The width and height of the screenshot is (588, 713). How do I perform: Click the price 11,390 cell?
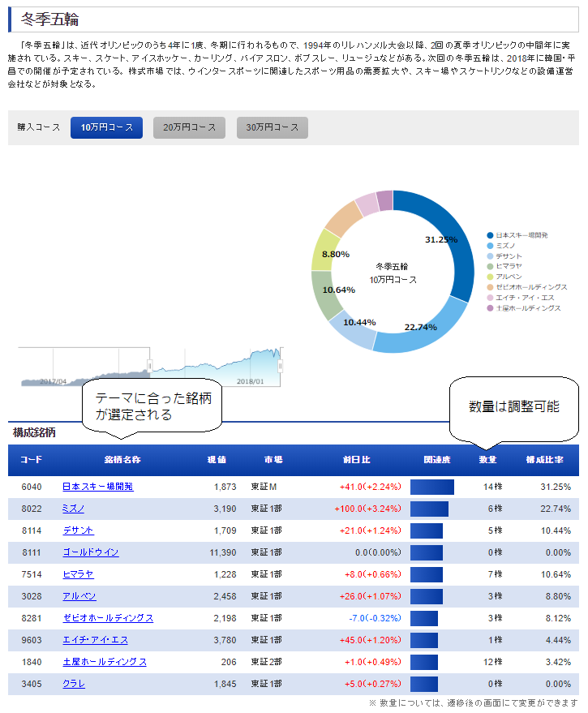[x=223, y=552]
